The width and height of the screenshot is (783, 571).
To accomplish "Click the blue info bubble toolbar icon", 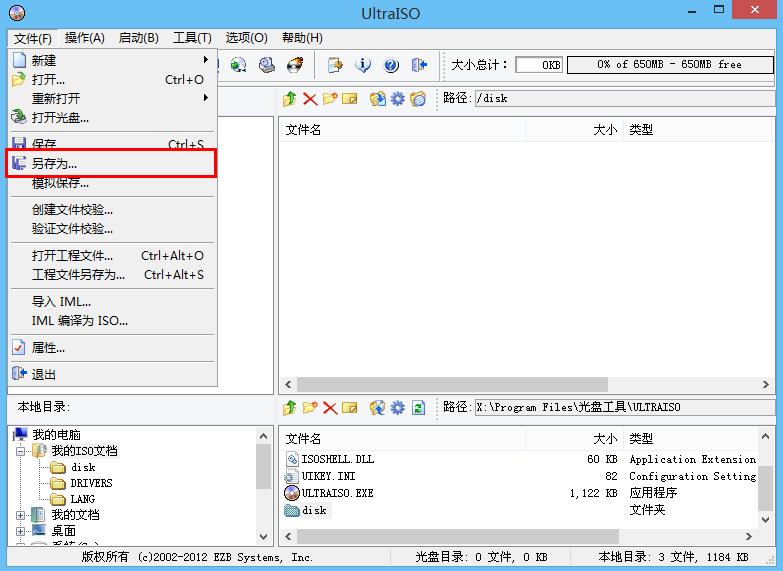I will pos(363,65).
